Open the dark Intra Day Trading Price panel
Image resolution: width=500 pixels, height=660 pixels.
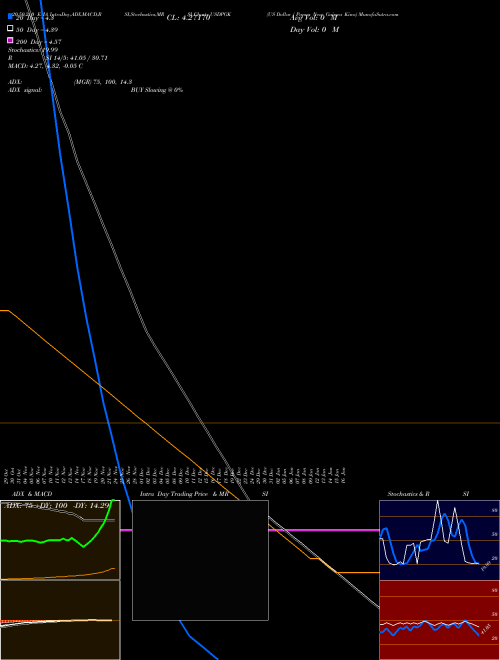coord(200,560)
